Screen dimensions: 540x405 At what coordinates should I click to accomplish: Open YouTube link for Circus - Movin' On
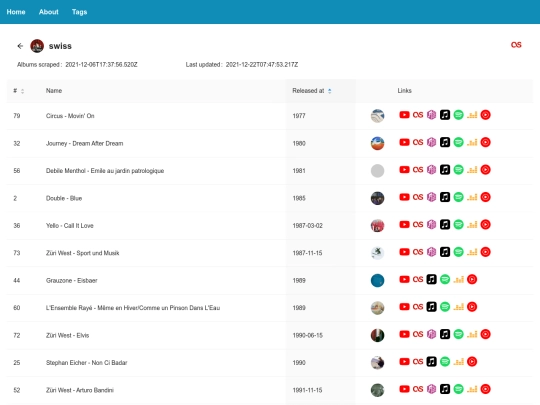click(404, 115)
